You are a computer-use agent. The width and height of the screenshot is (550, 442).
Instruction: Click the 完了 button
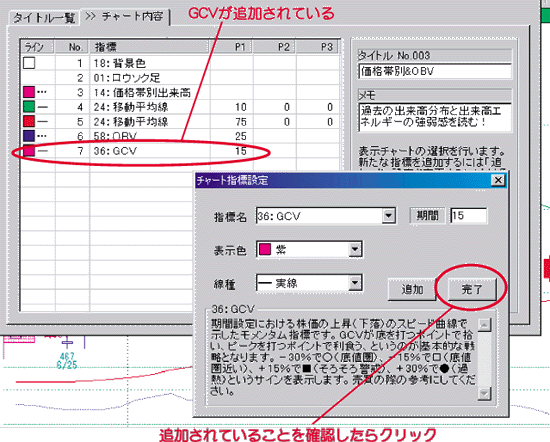pyautogui.click(x=472, y=289)
